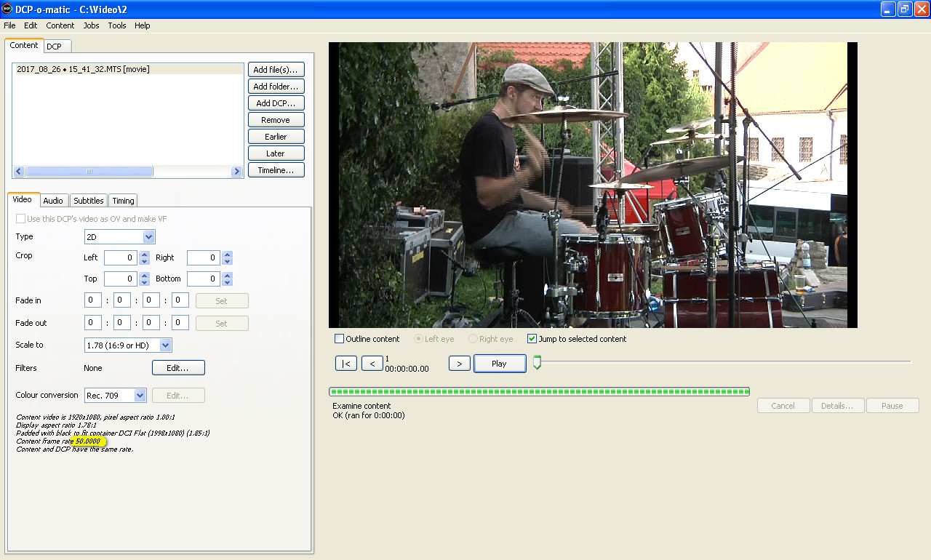Increase the Left crop spinner value
The image size is (931, 560).
pos(145,255)
